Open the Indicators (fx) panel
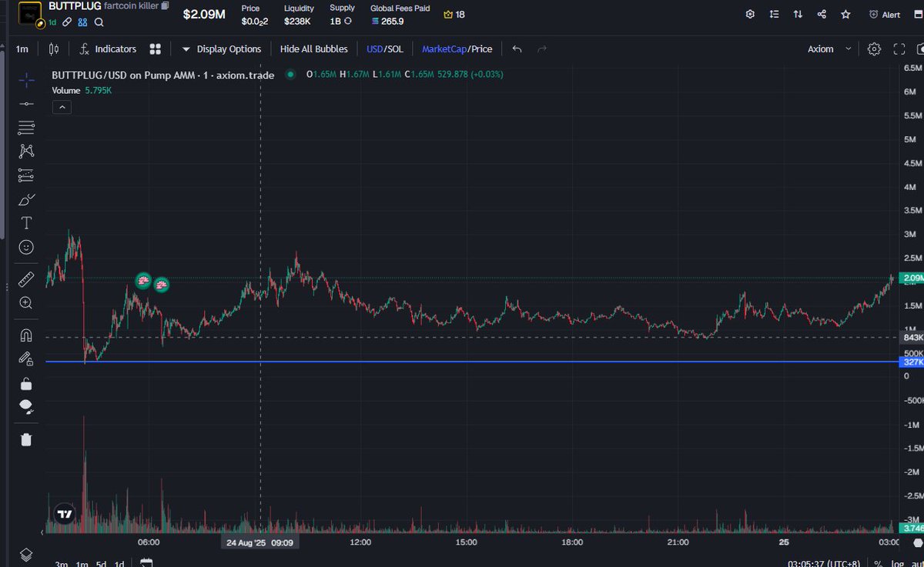 point(108,48)
